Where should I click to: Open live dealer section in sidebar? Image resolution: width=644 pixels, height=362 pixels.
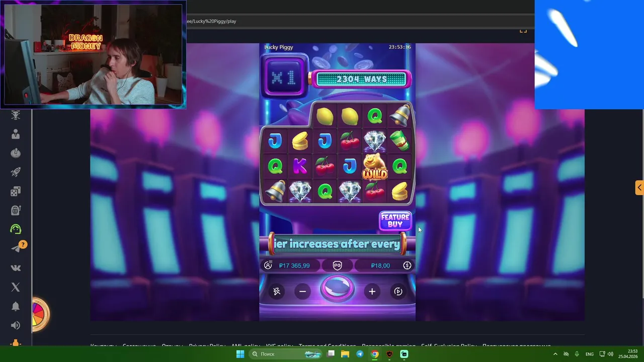tap(16, 134)
